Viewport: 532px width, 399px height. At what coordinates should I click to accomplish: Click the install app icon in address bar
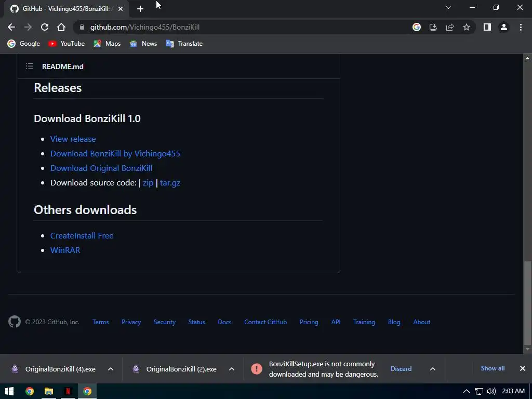click(433, 27)
